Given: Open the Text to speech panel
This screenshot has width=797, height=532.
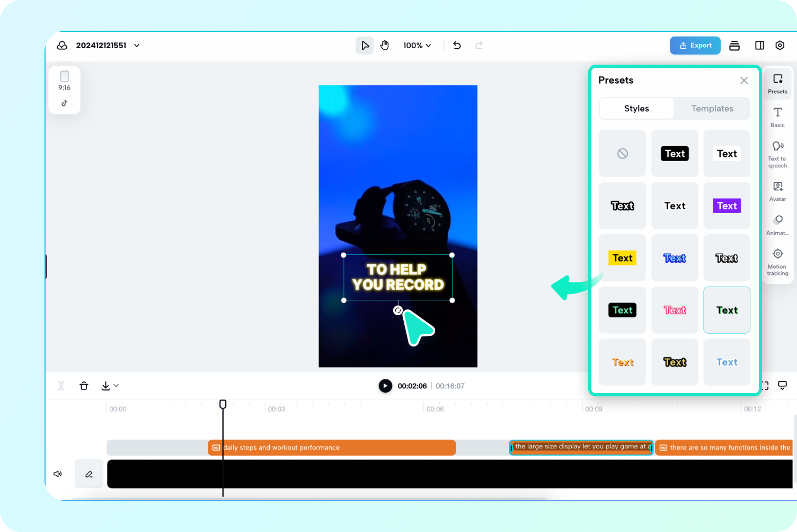Looking at the screenshot, I should 777,154.
